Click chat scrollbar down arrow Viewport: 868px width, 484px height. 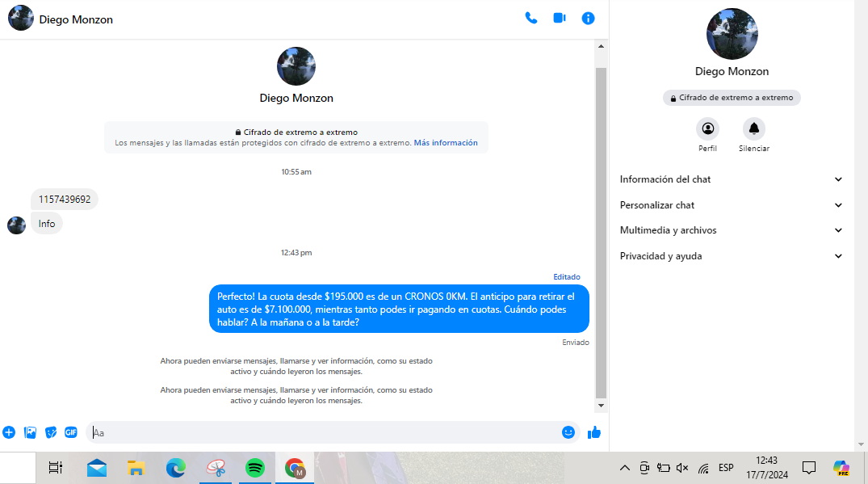[x=602, y=406]
